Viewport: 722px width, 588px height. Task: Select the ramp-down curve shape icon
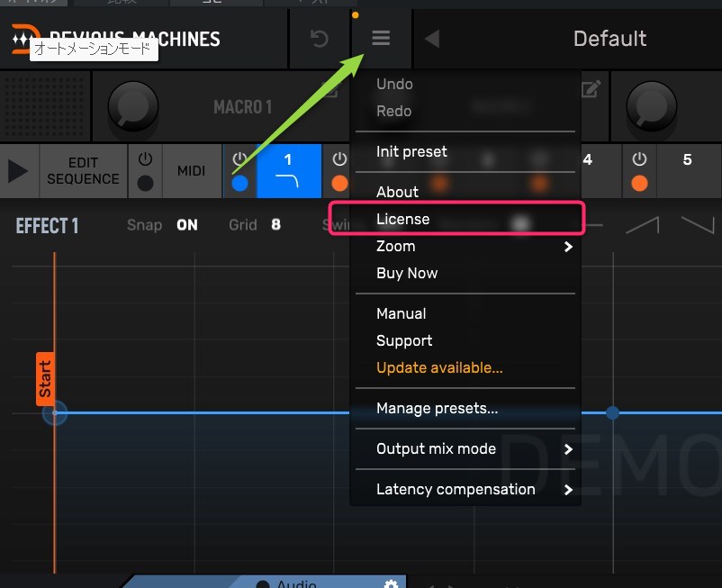pos(698,225)
